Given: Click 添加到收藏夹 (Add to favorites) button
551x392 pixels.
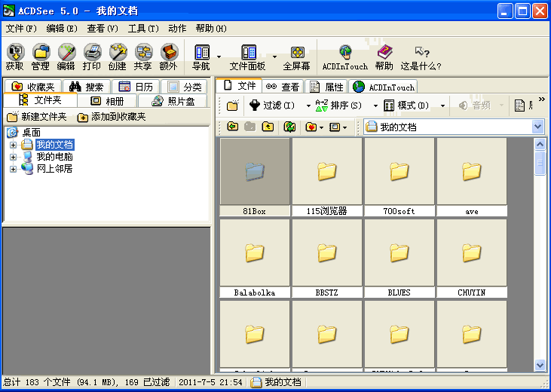Looking at the screenshot, I should (x=112, y=117).
